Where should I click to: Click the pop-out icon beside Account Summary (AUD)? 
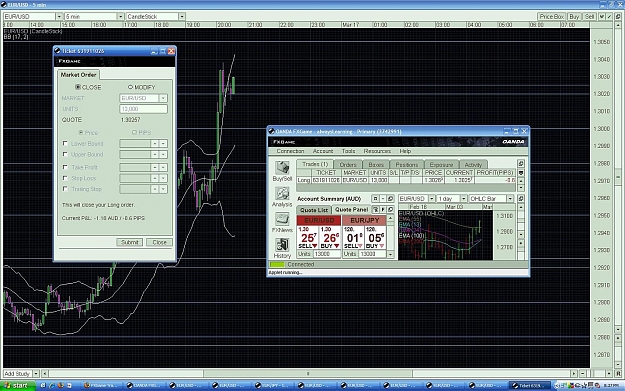[x=390, y=198]
